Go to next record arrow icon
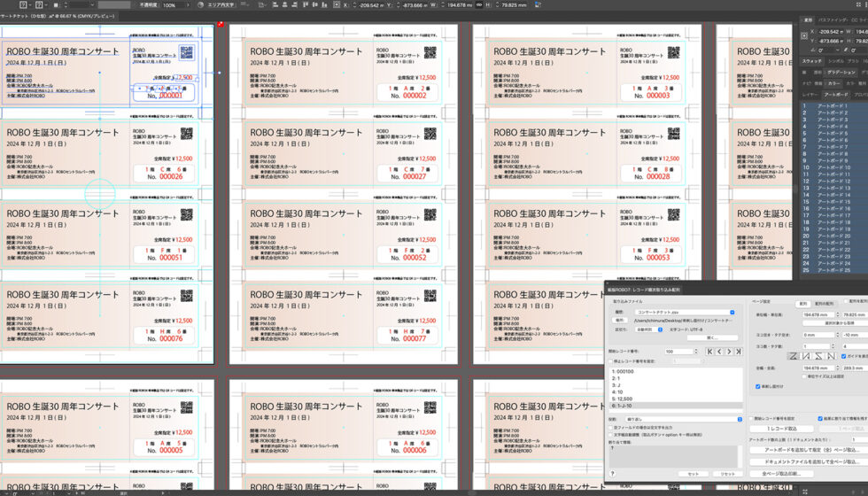 (x=729, y=352)
